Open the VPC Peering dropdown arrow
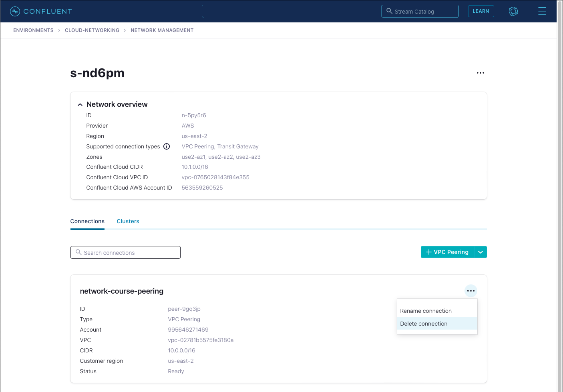 (x=481, y=252)
